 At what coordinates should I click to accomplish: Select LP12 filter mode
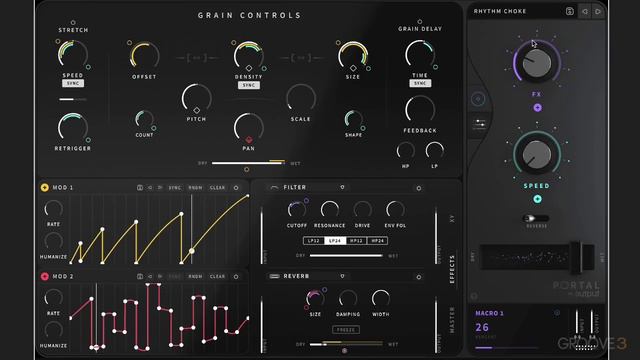pyautogui.click(x=314, y=241)
